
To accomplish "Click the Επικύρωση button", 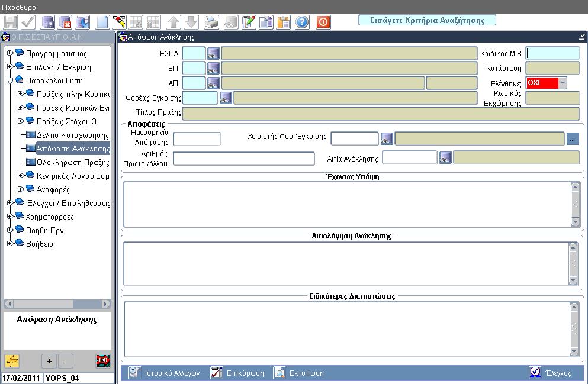I will 237,373.
